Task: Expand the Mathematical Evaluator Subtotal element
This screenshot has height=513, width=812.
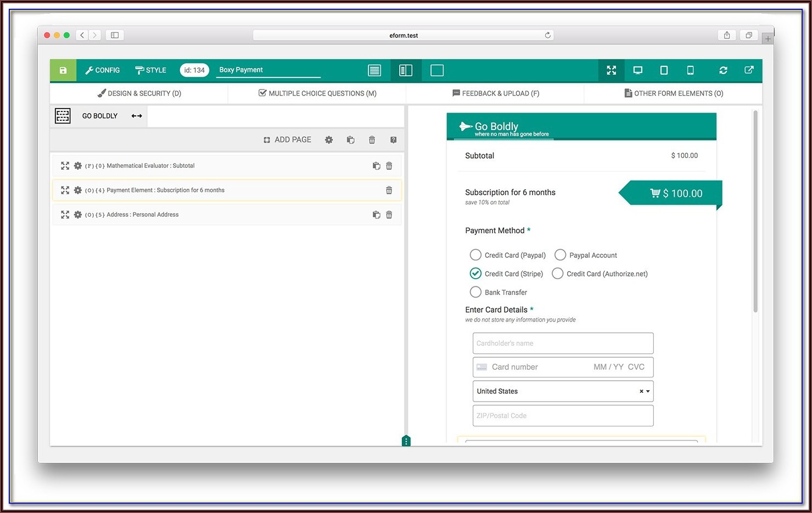Action: click(x=65, y=166)
